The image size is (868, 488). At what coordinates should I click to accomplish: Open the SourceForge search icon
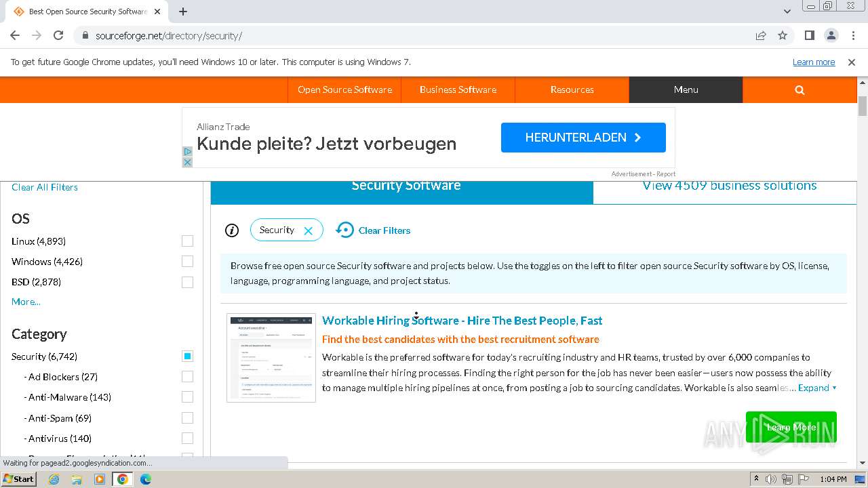click(800, 89)
